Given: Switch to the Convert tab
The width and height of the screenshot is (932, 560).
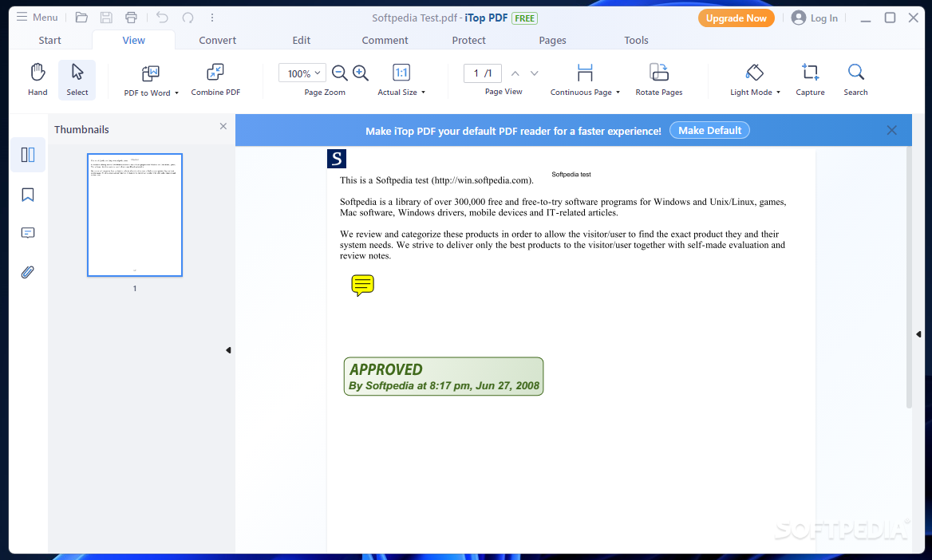Looking at the screenshot, I should pyautogui.click(x=218, y=40).
